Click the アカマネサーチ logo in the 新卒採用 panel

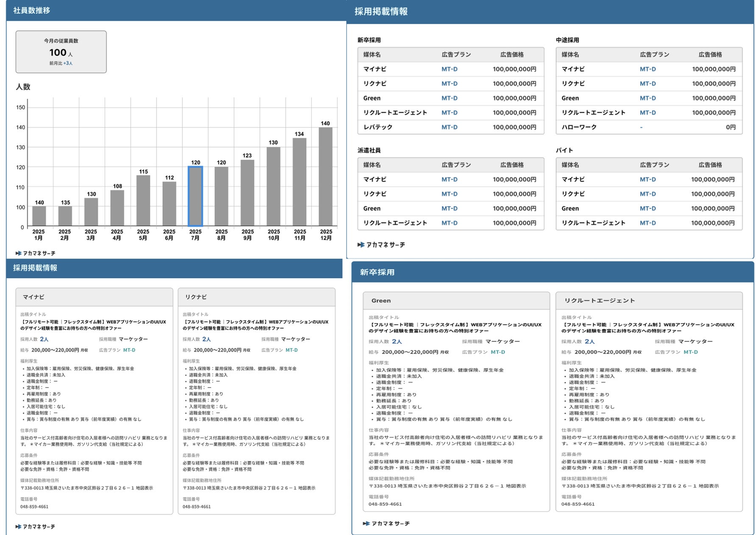point(386,524)
